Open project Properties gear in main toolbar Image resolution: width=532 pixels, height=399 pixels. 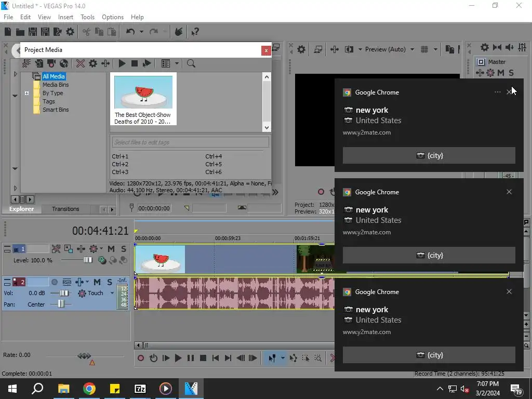tap(70, 32)
